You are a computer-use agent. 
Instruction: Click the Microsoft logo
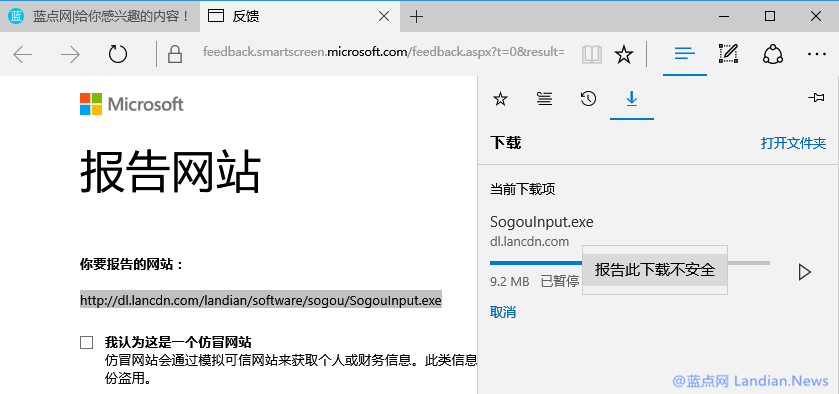pyautogui.click(x=132, y=104)
